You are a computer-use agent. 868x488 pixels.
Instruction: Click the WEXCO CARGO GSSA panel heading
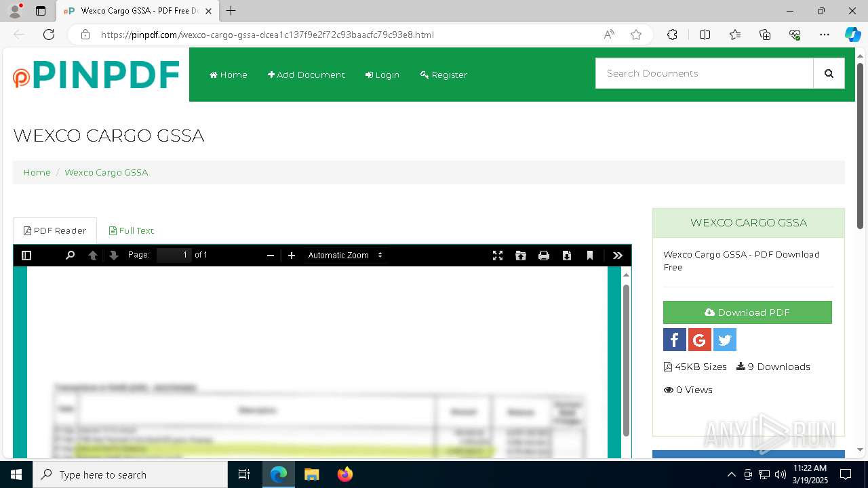(749, 222)
